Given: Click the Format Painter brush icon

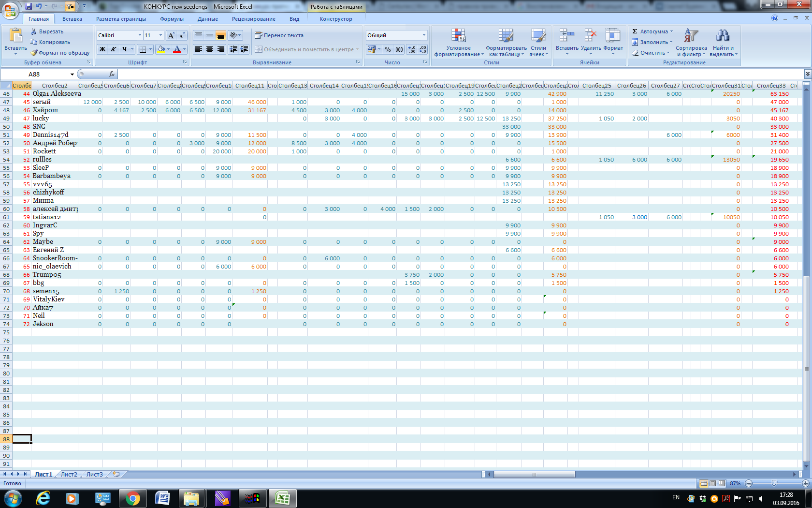Looking at the screenshot, I should pos(34,53).
